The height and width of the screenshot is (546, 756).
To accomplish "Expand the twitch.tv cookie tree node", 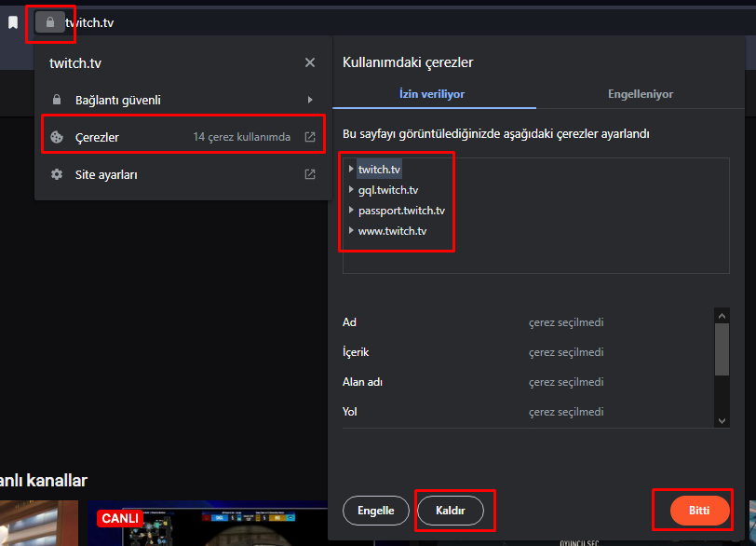I will pos(351,170).
